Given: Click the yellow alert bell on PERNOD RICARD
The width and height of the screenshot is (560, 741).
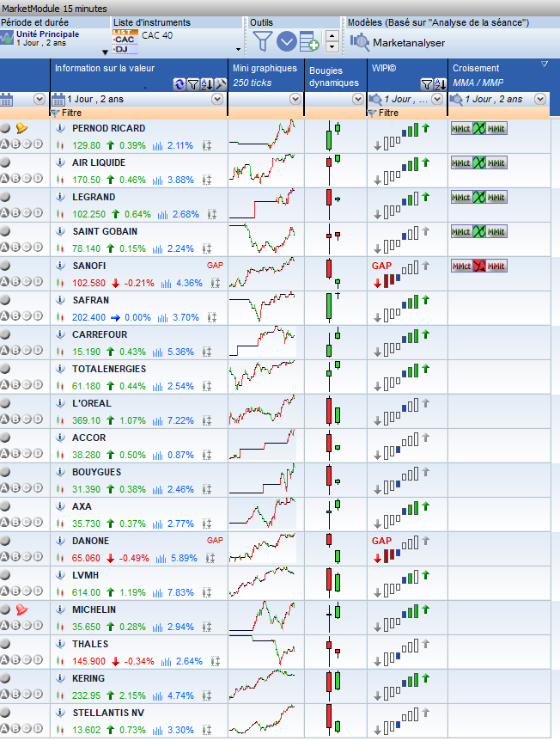Looking at the screenshot, I should point(21,128).
